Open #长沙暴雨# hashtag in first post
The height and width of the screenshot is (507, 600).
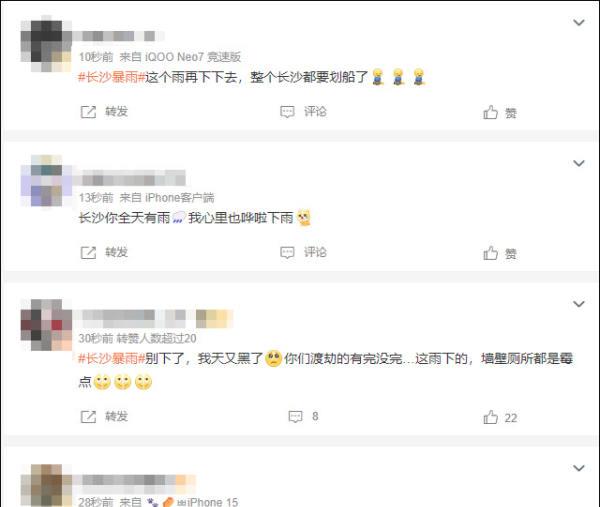click(x=111, y=77)
